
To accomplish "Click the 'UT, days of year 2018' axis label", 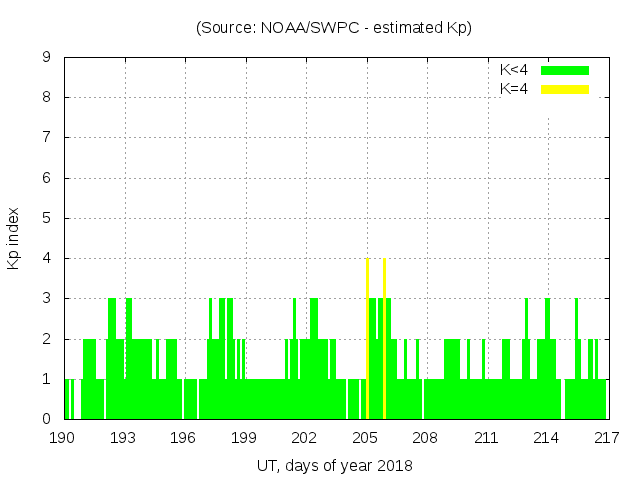I will tap(334, 465).
